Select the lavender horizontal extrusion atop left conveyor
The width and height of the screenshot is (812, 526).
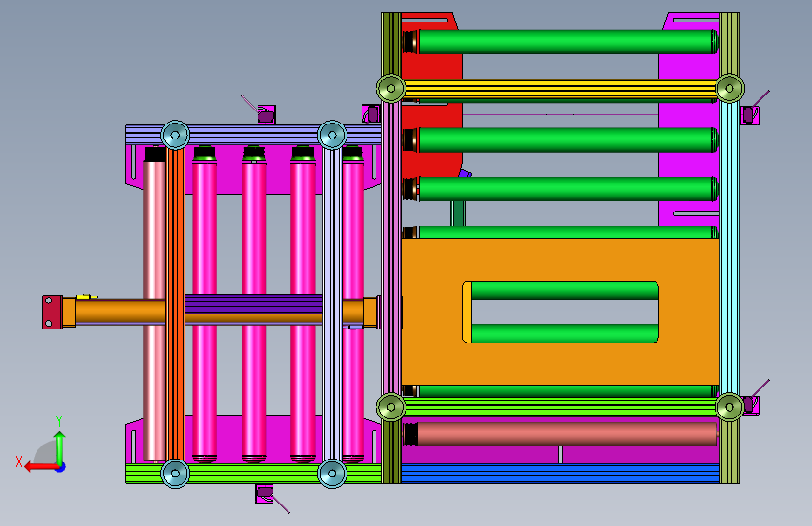254,135
